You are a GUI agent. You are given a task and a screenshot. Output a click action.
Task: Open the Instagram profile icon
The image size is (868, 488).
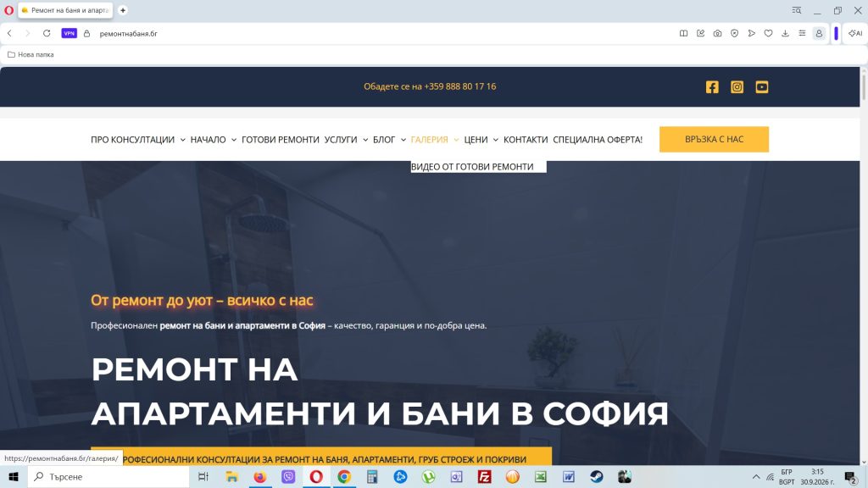click(x=737, y=87)
